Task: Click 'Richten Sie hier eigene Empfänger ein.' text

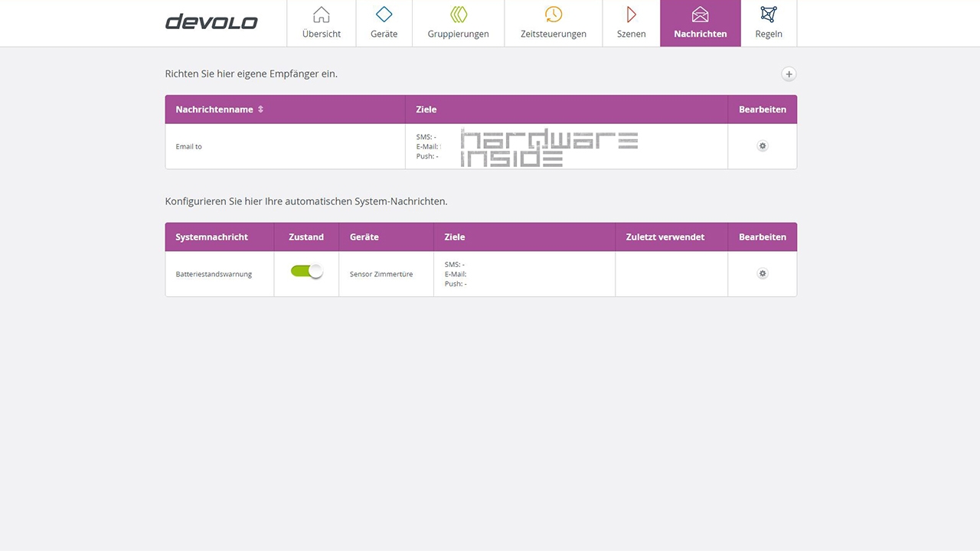Action: pos(251,74)
